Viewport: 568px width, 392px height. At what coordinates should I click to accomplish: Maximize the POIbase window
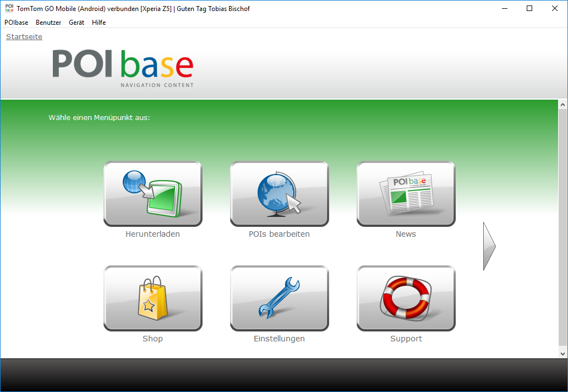point(529,8)
